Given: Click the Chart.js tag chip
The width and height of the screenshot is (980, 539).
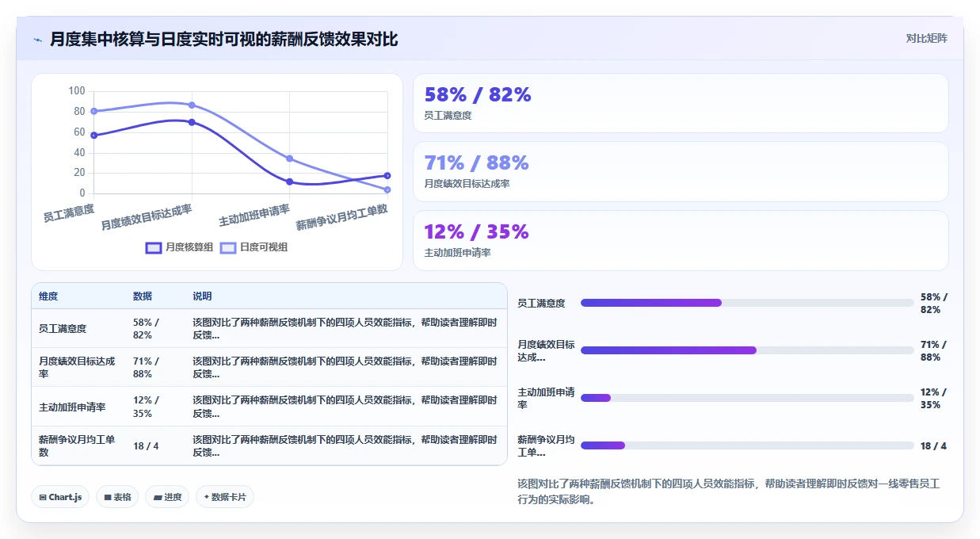Looking at the screenshot, I should coord(61,497).
